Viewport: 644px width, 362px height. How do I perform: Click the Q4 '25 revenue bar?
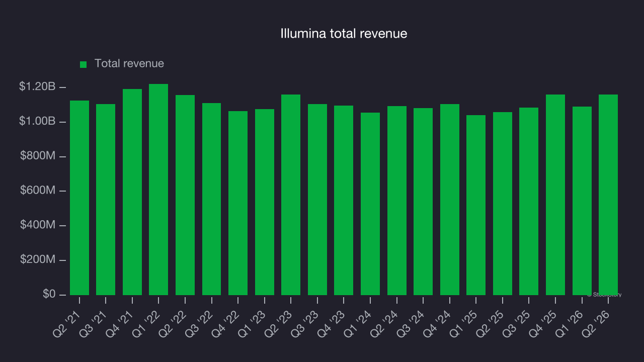[555, 195]
